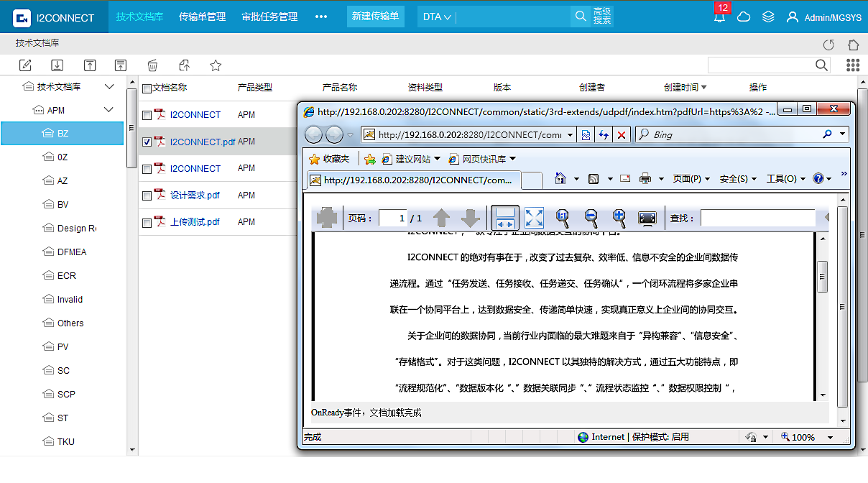Switch to the 传输单管理 top menu tab
Viewport: 868px width, 483px height.
click(203, 17)
